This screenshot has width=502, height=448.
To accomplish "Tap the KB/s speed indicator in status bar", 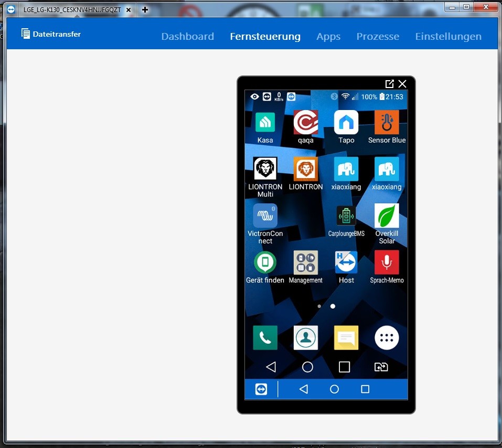I will point(279,96).
